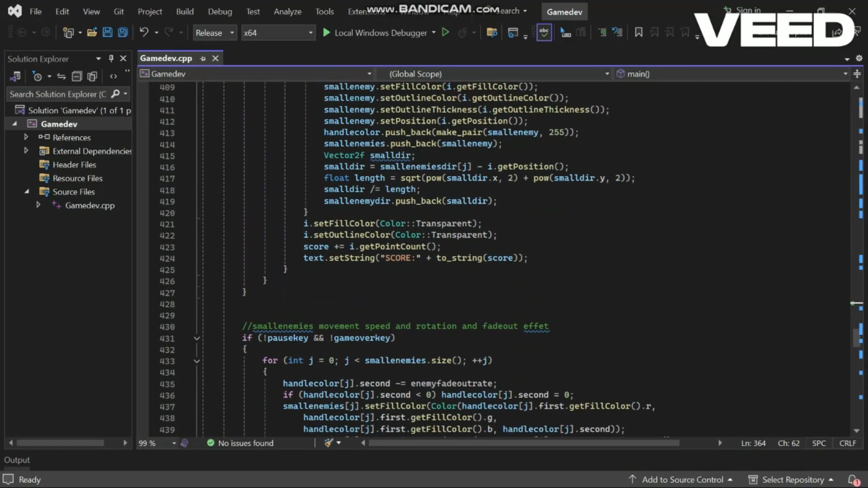Save all open files
This screenshot has height=488, width=868.
click(x=123, y=32)
